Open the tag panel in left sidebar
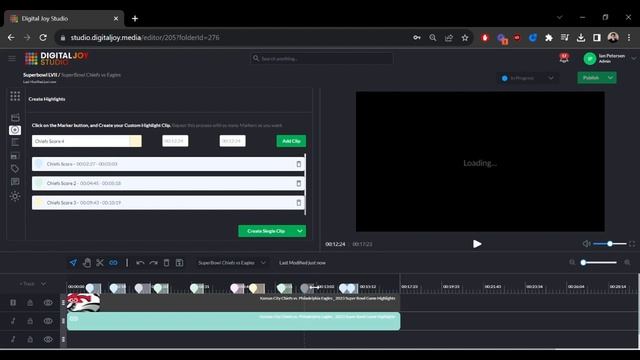This screenshot has height=360, width=640. (x=15, y=169)
